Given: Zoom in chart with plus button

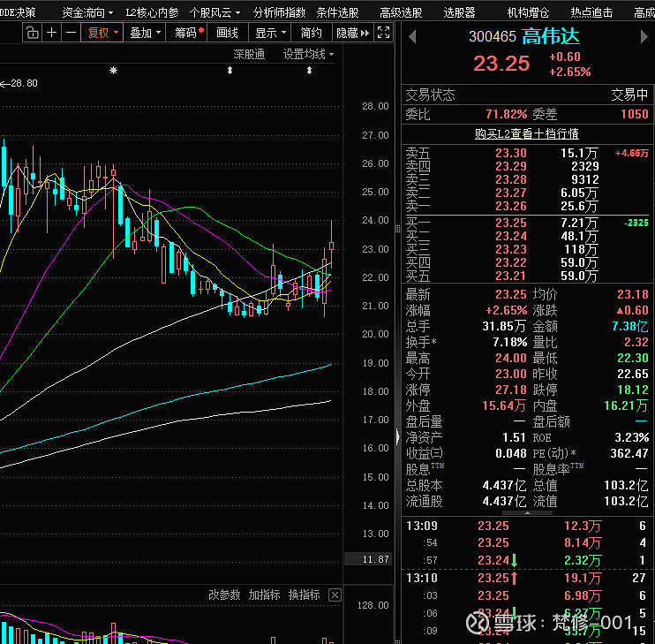Looking at the screenshot, I should (x=51, y=33).
